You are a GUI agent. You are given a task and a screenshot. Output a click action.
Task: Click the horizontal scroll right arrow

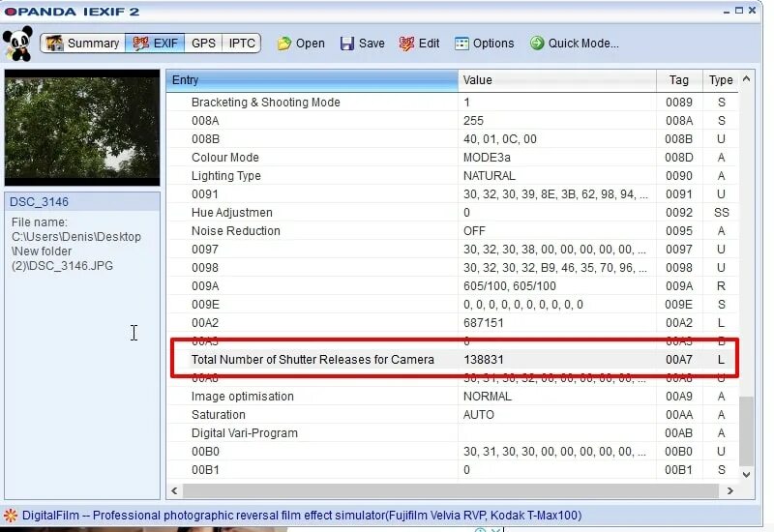pos(730,491)
